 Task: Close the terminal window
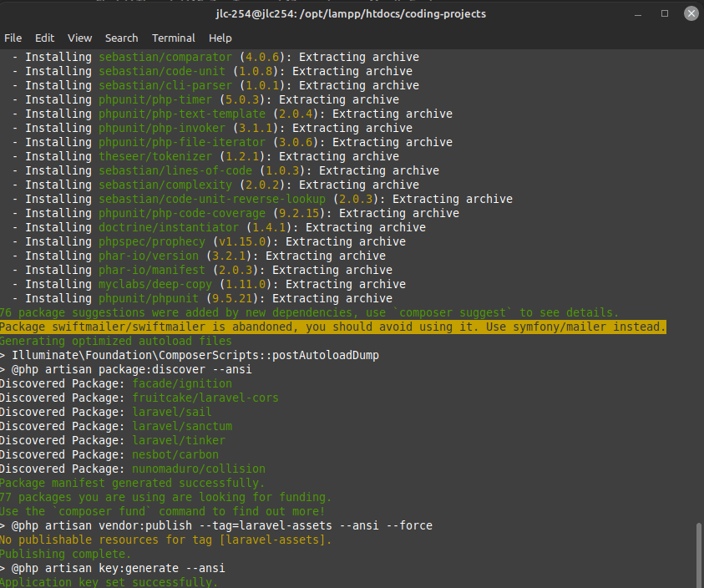(x=691, y=13)
